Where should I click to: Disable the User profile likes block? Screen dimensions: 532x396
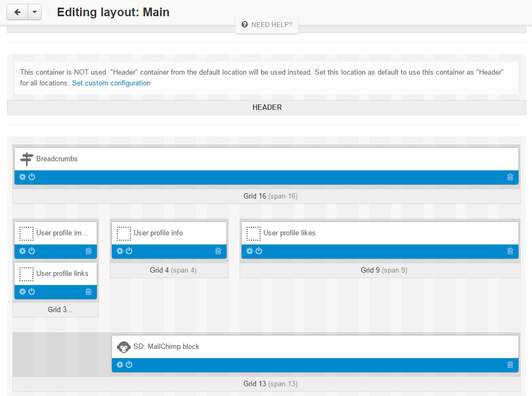(259, 251)
